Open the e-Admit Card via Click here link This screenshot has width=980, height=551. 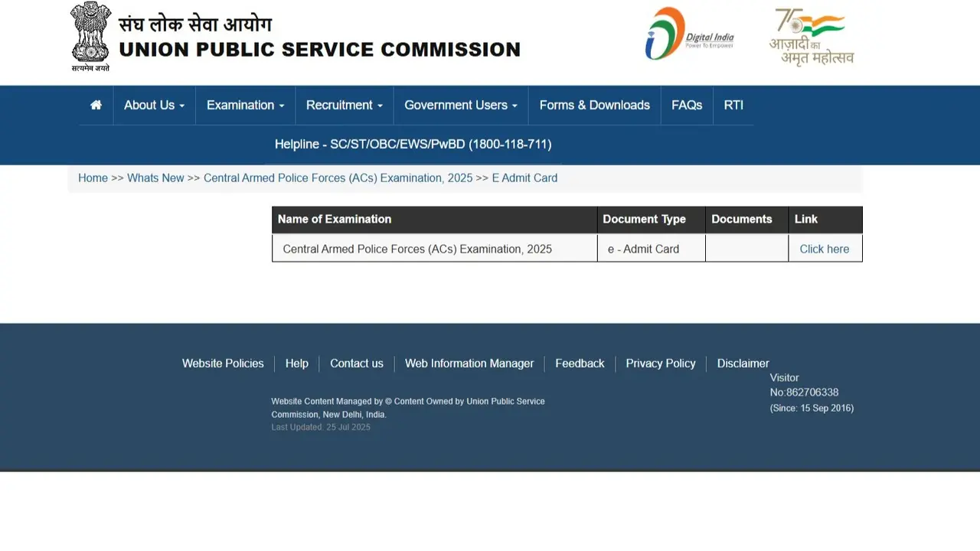[x=824, y=249]
